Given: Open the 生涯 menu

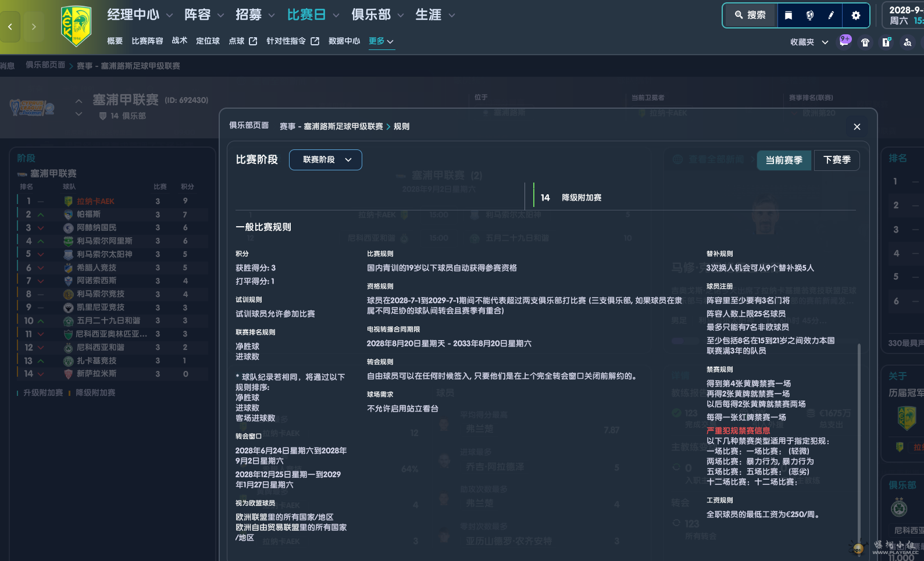Looking at the screenshot, I should tap(435, 15).
